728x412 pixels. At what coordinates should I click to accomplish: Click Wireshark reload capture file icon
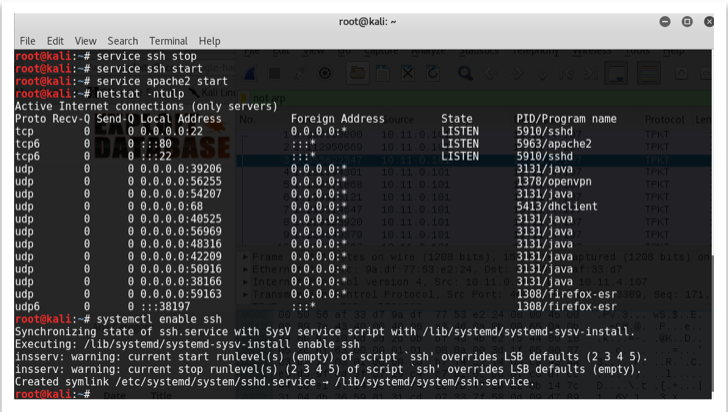pyautogui.click(x=433, y=73)
